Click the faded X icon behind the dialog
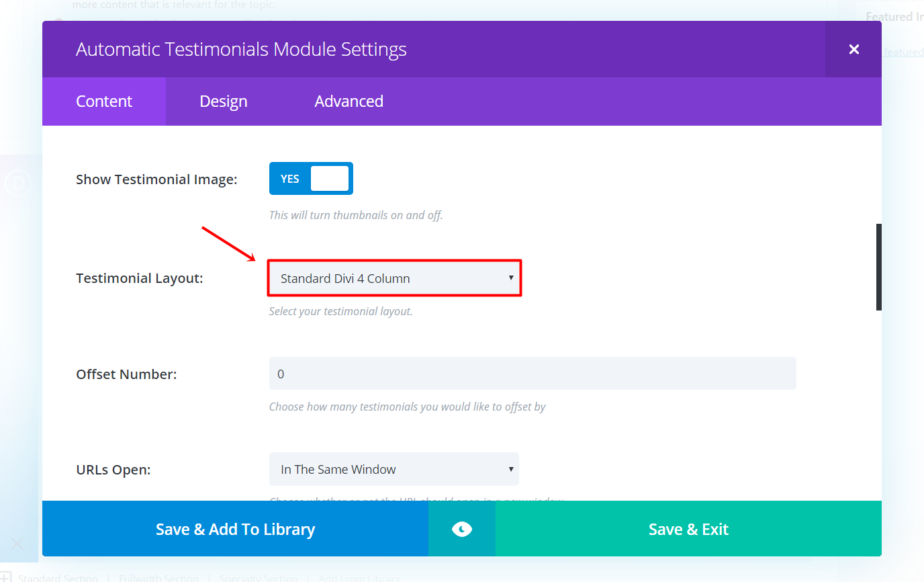The width and height of the screenshot is (924, 582). 17,544
